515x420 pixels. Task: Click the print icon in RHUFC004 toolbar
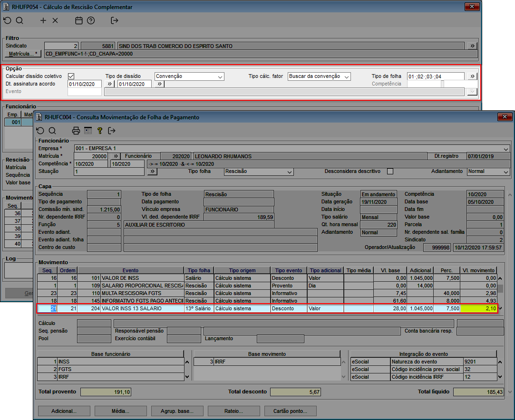tap(76, 131)
